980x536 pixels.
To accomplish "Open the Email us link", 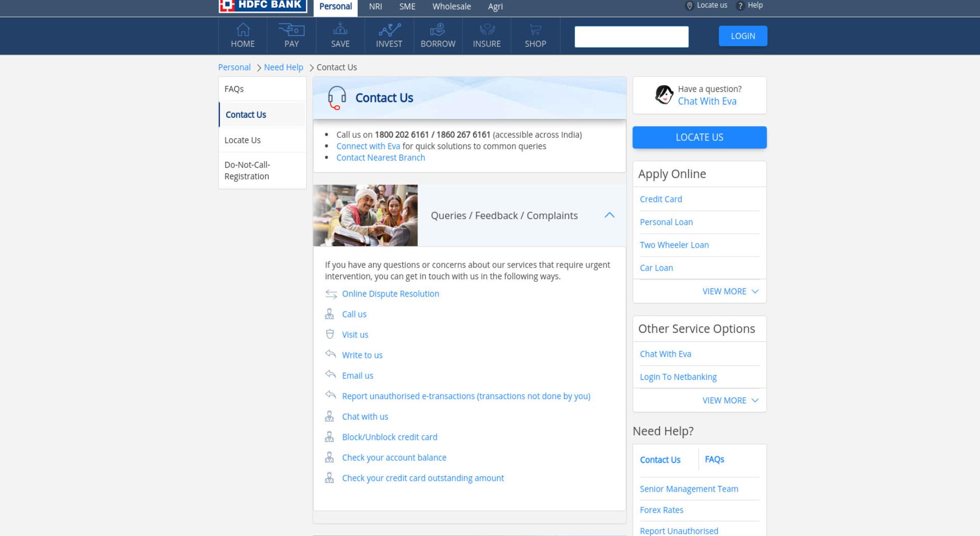I will [x=357, y=376].
